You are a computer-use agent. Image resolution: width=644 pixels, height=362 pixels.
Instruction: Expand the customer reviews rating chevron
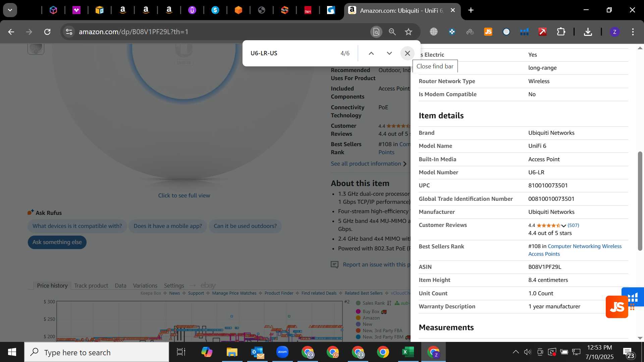563,226
